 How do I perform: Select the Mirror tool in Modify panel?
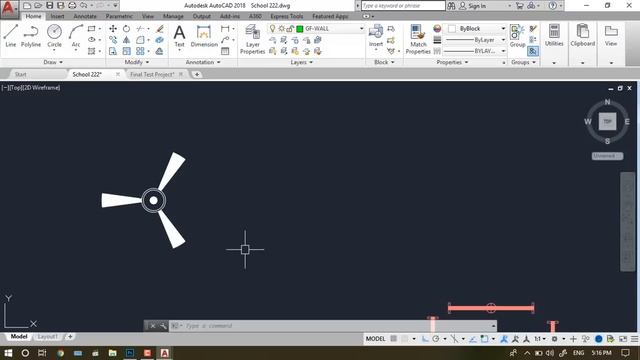[127, 40]
